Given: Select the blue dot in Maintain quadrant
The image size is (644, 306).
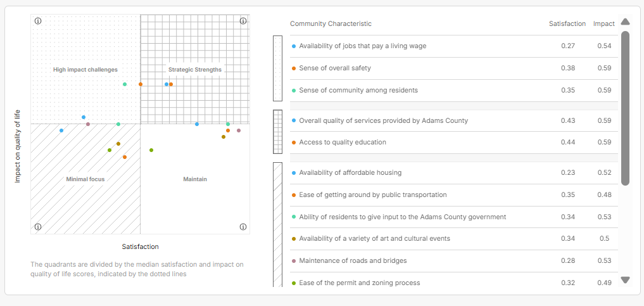Looking at the screenshot, I should 197,124.
